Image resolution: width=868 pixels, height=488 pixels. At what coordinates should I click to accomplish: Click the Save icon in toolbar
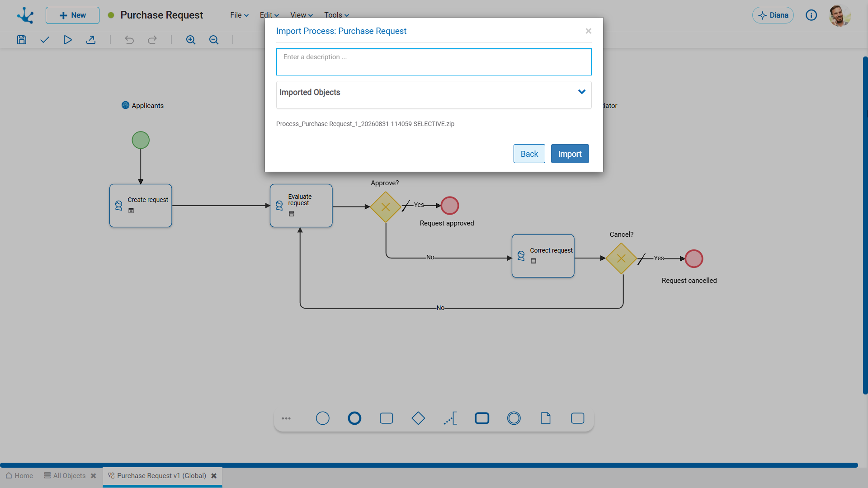[22, 40]
